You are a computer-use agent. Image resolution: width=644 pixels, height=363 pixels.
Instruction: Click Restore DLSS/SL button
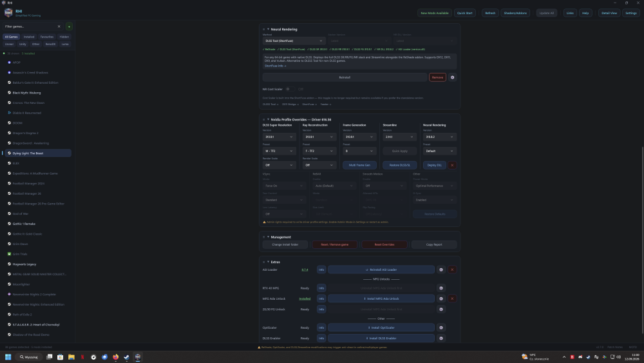coord(400,165)
